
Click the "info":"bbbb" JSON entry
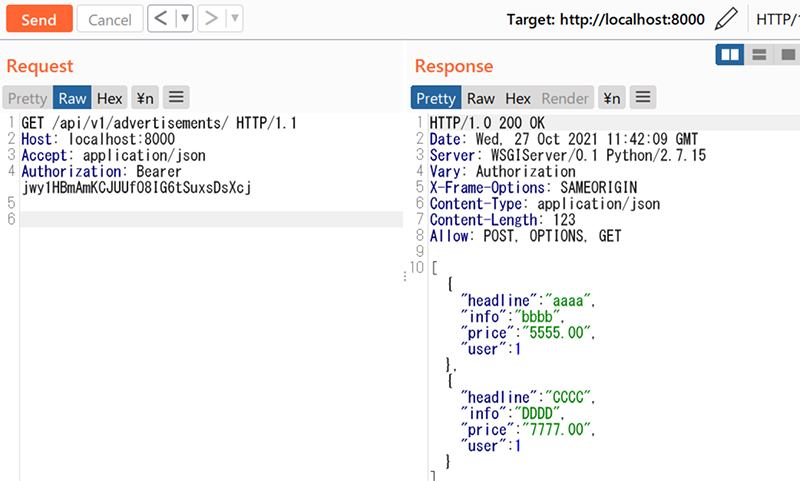512,317
